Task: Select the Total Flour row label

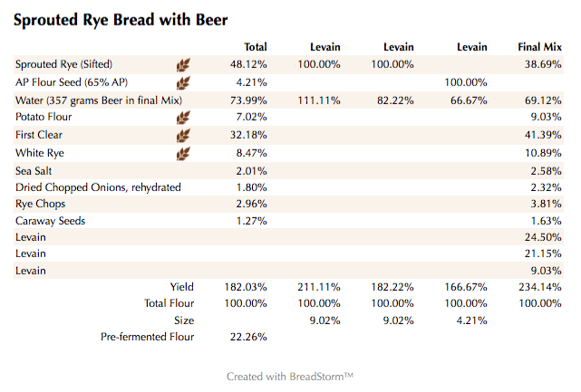Action: pyautogui.click(x=169, y=303)
